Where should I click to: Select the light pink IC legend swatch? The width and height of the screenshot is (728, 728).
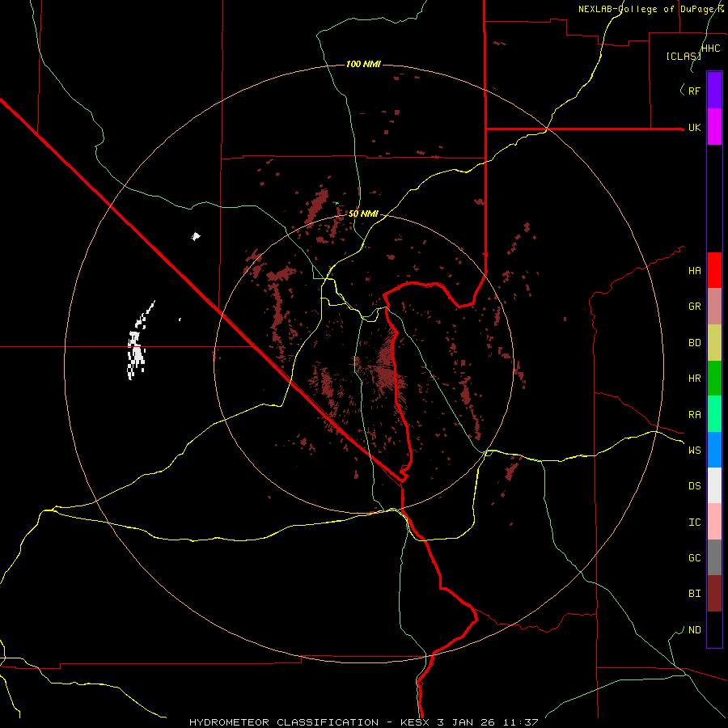coord(714,522)
